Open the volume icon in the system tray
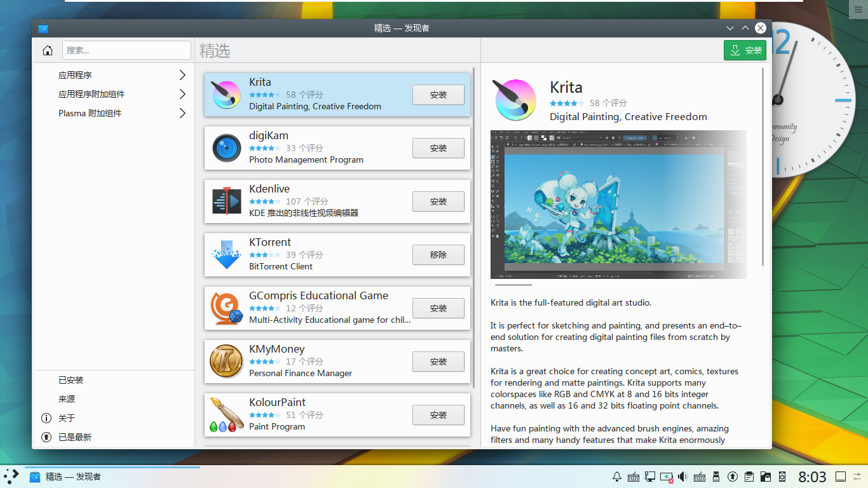Viewport: 868px width, 488px height. point(682,476)
